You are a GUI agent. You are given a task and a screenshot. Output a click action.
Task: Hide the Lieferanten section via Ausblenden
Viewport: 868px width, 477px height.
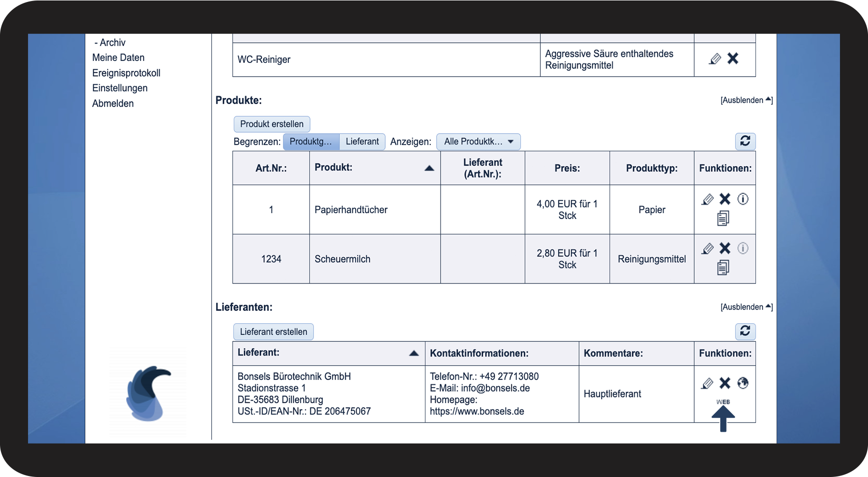(746, 307)
